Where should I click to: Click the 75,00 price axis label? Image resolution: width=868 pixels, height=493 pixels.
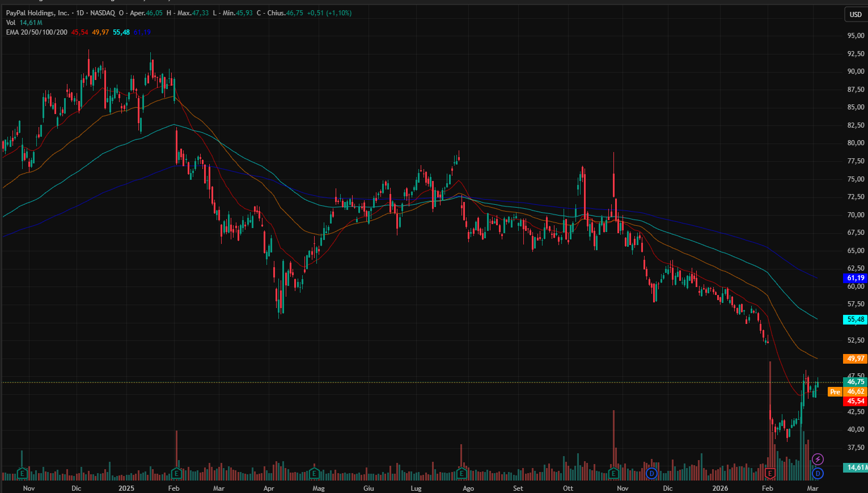coord(856,179)
